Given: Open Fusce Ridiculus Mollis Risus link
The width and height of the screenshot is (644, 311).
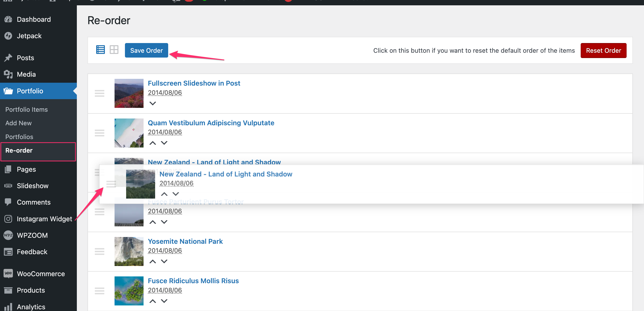Looking at the screenshot, I should click(x=193, y=281).
